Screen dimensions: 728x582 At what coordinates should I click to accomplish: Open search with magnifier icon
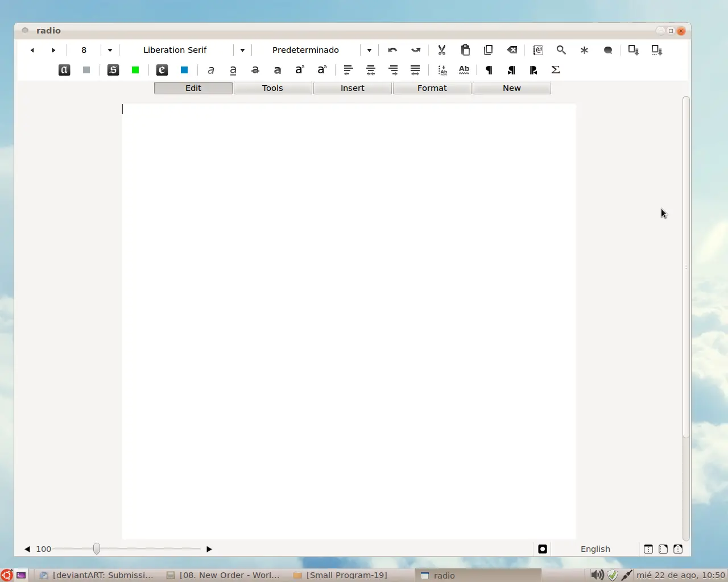[x=561, y=50]
